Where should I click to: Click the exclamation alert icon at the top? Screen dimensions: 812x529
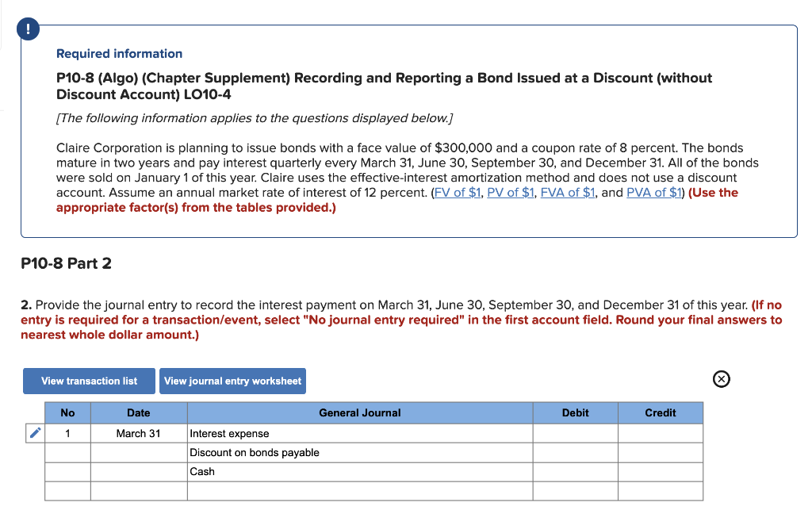point(28,28)
